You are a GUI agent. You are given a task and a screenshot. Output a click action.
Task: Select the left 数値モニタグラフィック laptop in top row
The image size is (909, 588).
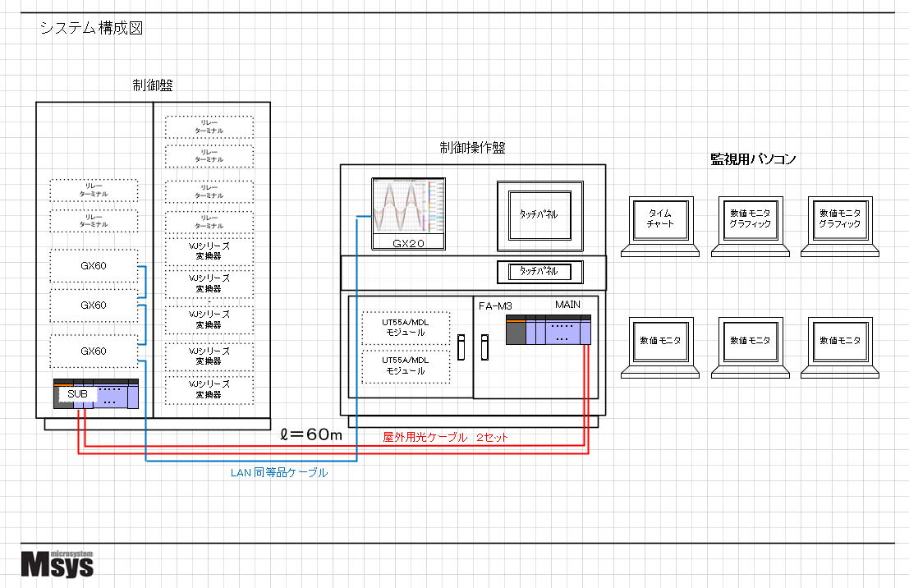pyautogui.click(x=751, y=226)
